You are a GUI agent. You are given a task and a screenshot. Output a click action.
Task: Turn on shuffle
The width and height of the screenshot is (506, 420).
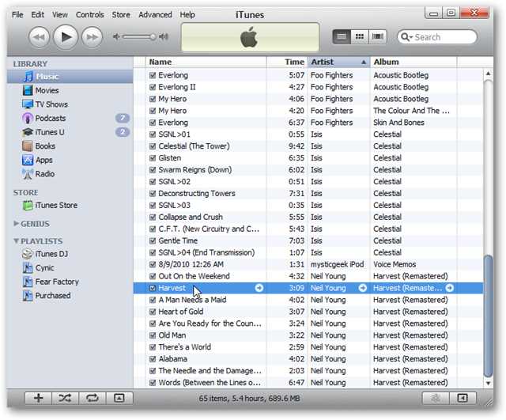[65, 398]
